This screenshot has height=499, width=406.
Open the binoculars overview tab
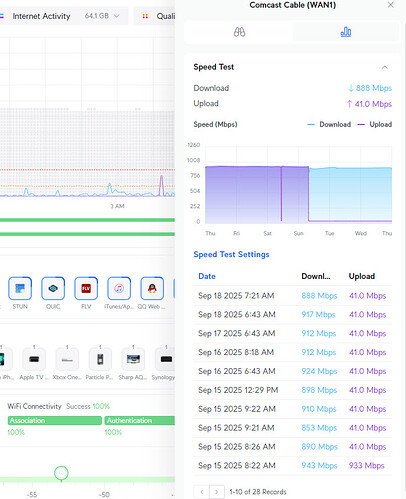click(239, 32)
